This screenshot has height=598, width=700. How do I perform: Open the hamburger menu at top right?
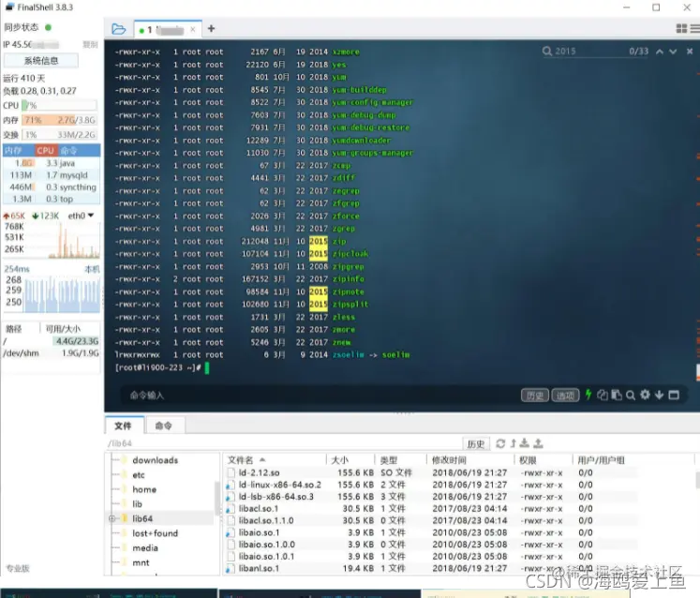[x=695, y=28]
